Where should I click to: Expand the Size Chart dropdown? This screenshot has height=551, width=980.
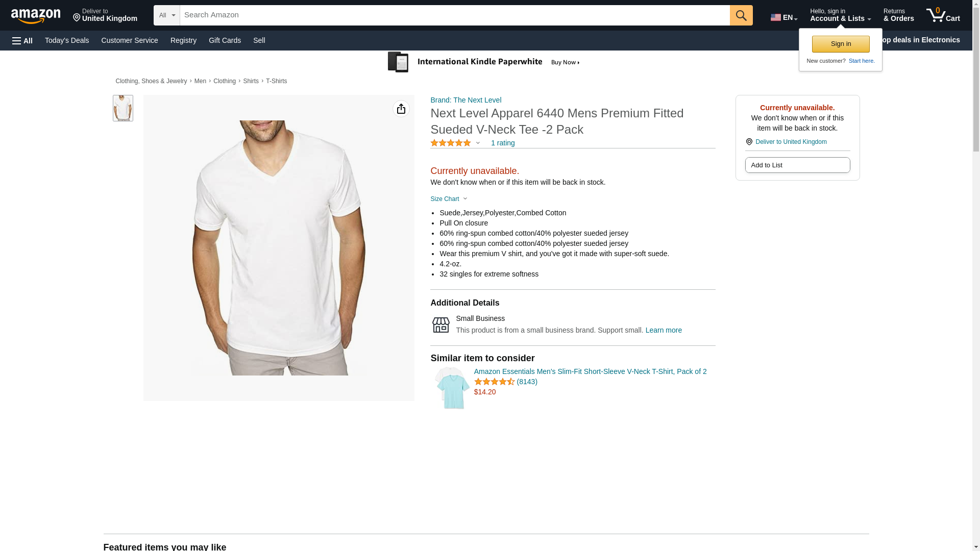(448, 199)
